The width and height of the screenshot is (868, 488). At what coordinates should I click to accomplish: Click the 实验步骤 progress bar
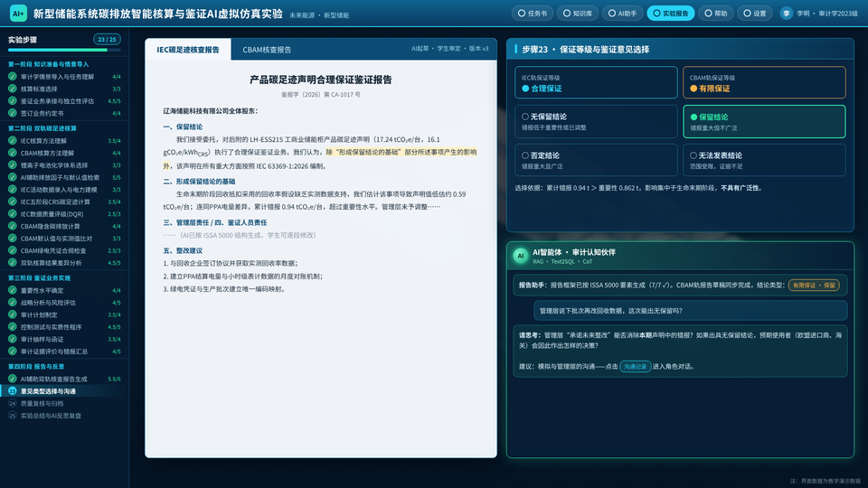(x=64, y=51)
